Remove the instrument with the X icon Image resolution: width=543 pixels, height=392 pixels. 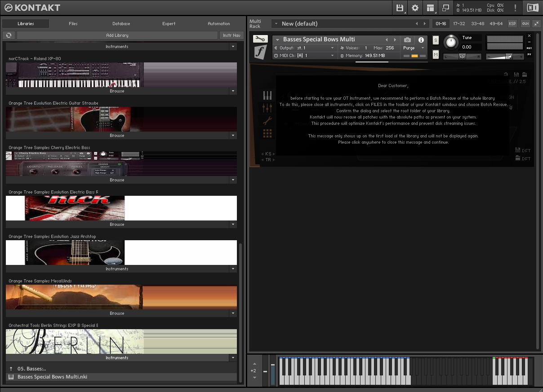529,35
